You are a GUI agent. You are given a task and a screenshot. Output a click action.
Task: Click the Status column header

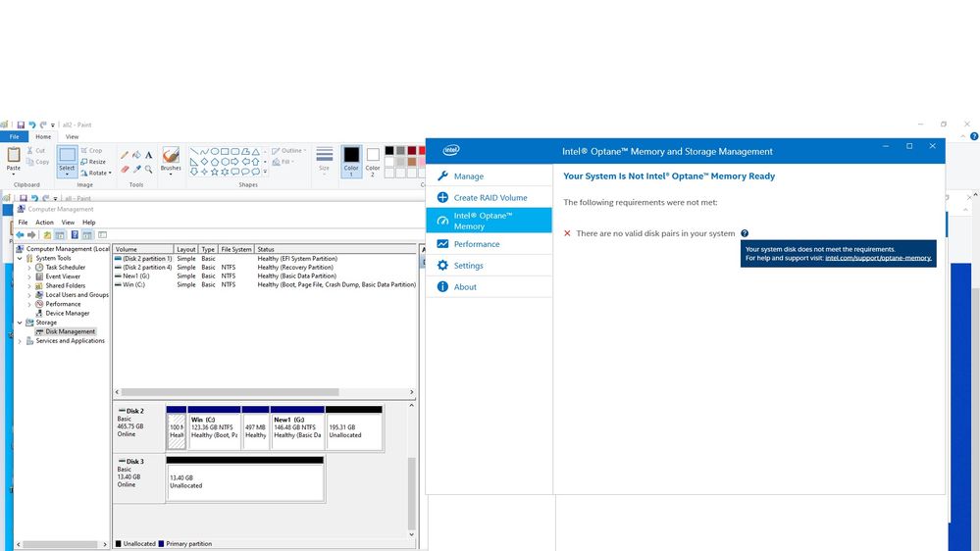pyautogui.click(x=335, y=249)
